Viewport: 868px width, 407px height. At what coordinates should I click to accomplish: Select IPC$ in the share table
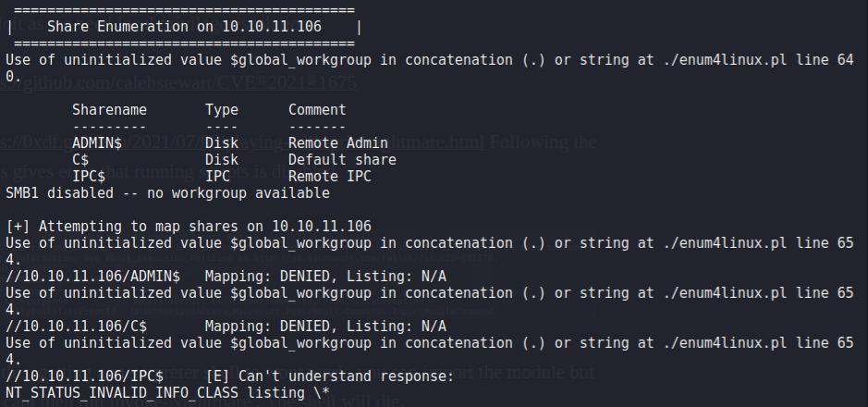point(88,177)
